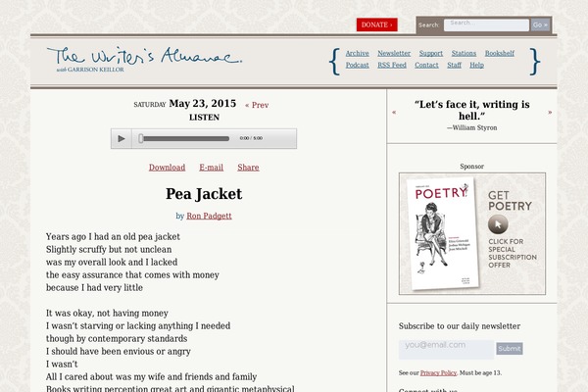The height and width of the screenshot is (392, 588).
Task: Open the Stations link
Action: (x=464, y=53)
